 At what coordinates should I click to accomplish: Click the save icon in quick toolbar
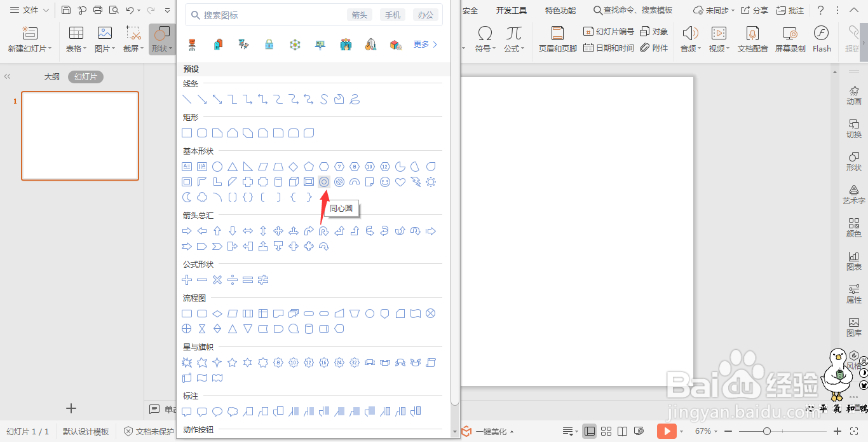[66, 10]
